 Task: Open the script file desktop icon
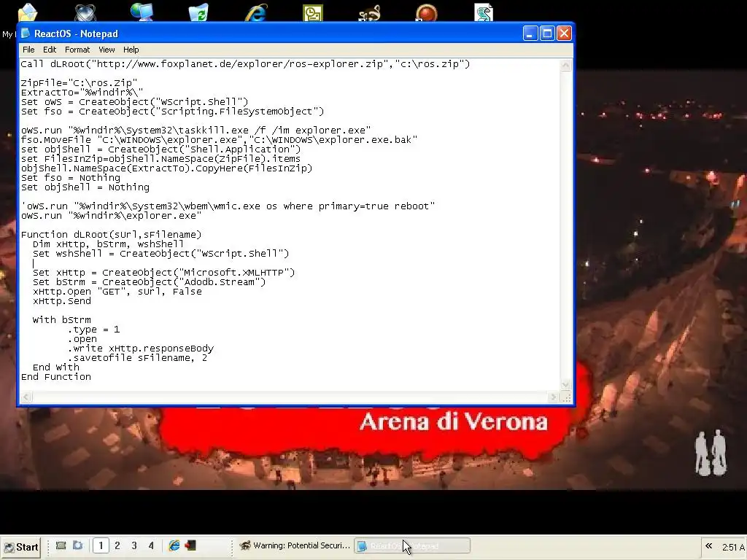pyautogui.click(x=484, y=12)
